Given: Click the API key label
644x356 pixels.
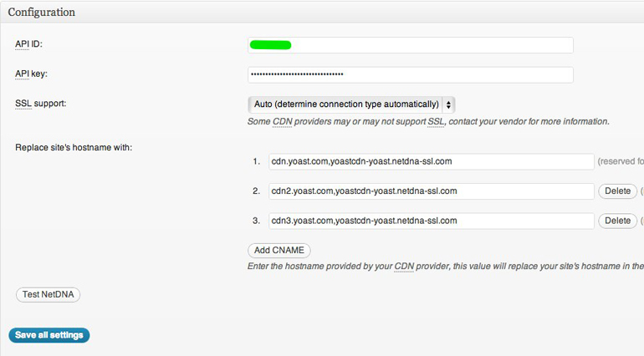Looking at the screenshot, I should click(x=32, y=74).
